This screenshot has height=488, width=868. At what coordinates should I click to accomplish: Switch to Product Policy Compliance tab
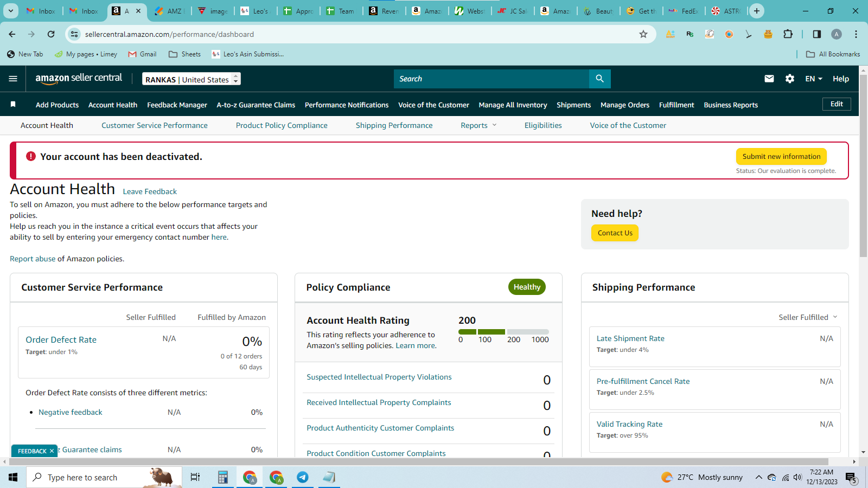[282, 125]
